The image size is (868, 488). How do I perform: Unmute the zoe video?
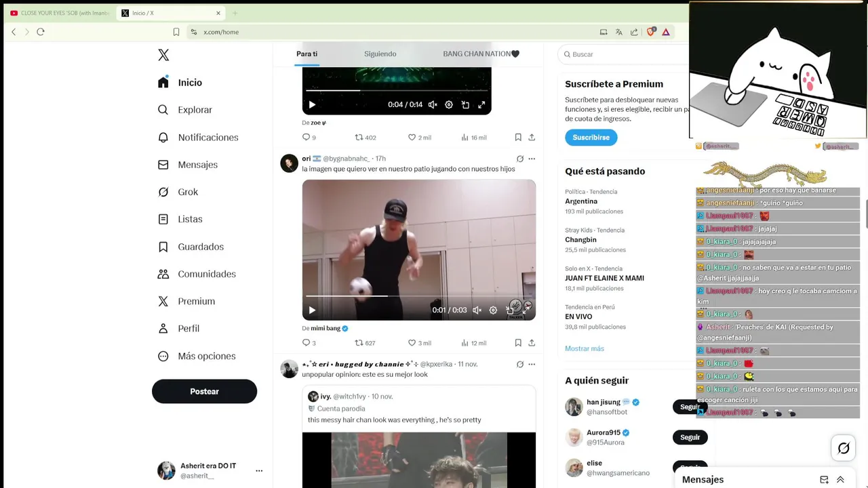pyautogui.click(x=433, y=104)
